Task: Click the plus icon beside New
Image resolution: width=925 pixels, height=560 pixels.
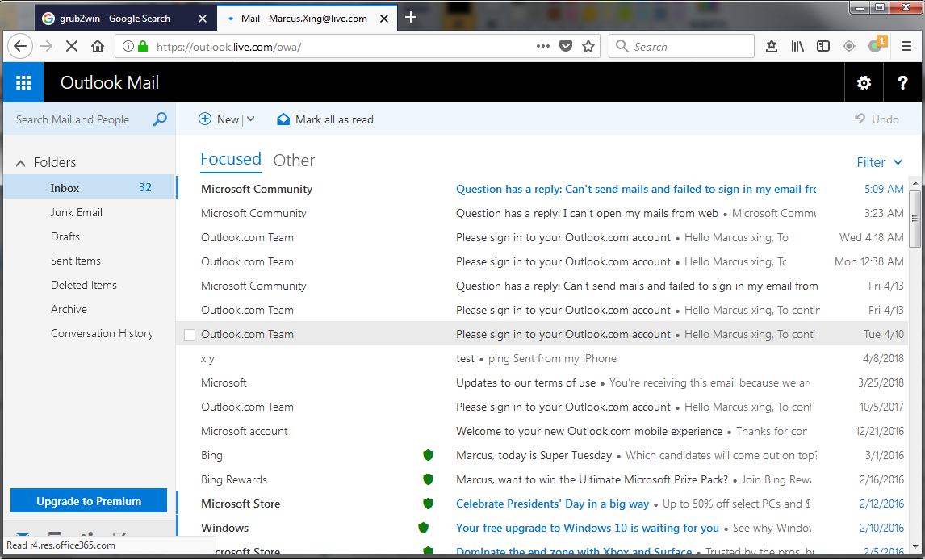Action: [205, 119]
